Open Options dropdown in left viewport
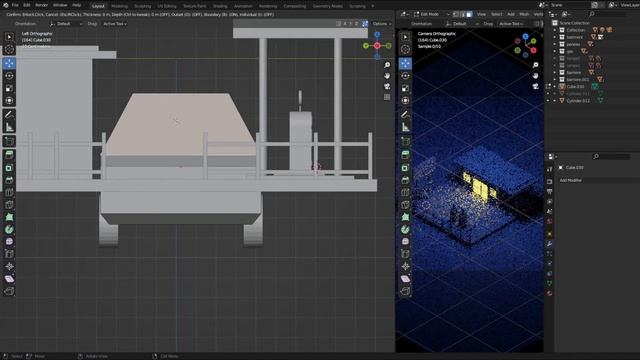 tap(382, 24)
